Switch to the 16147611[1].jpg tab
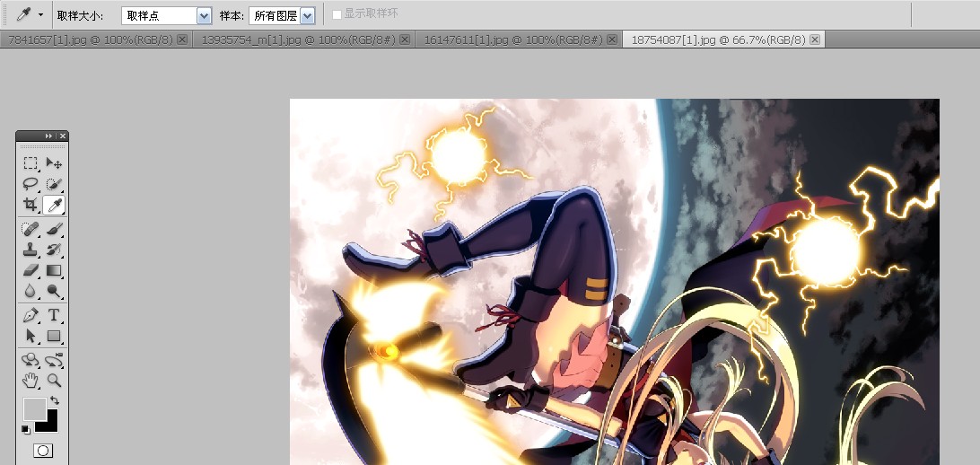The width and height of the screenshot is (980, 465). (x=513, y=39)
